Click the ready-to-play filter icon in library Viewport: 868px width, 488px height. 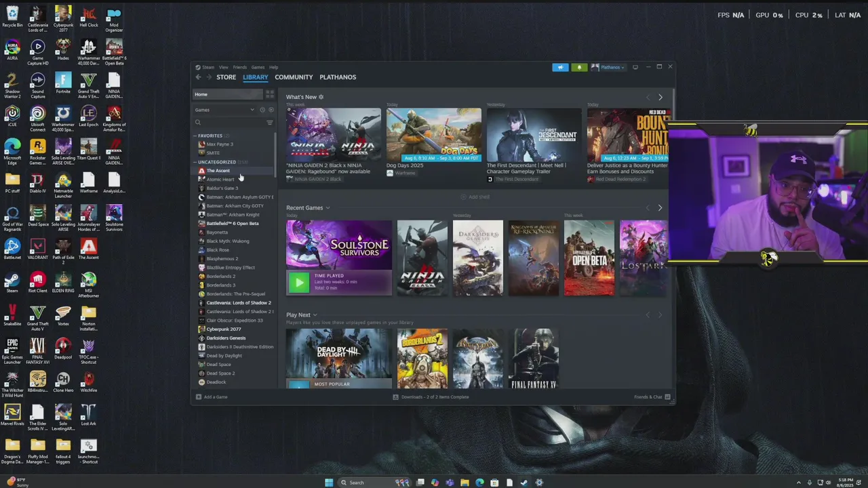(271, 110)
